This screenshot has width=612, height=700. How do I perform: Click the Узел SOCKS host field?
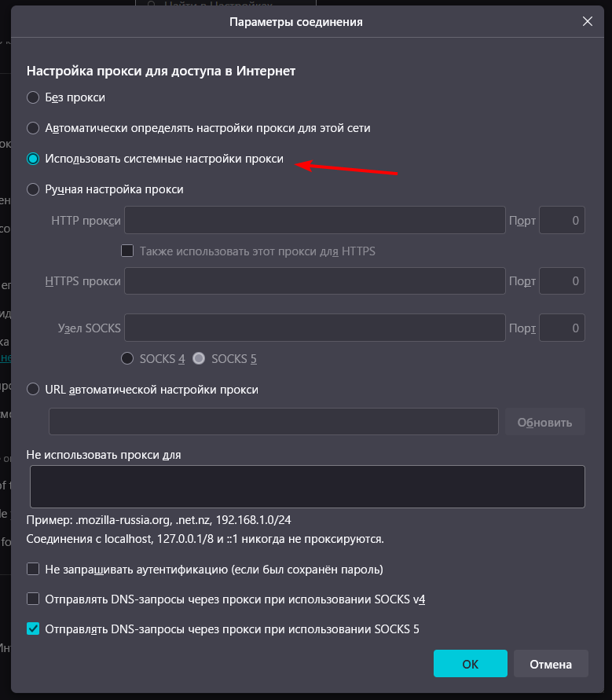[x=315, y=328]
